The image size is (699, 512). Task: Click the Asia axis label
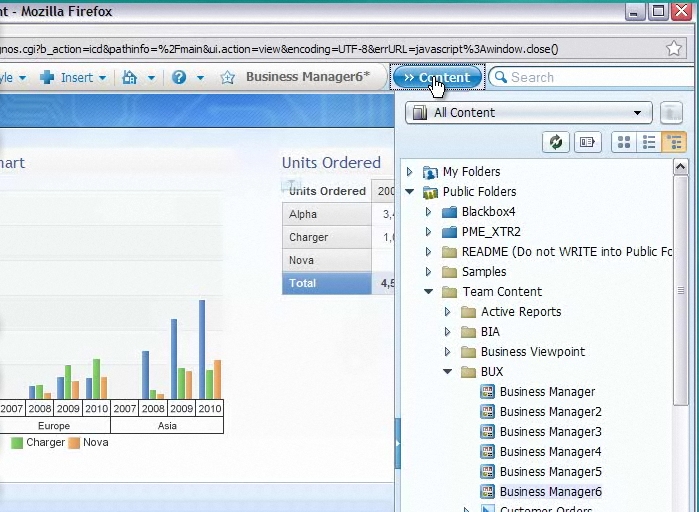(x=167, y=426)
